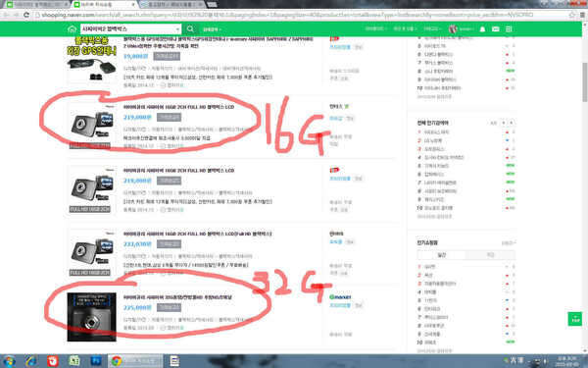Open the services grid icon in header
The height and width of the screenshot is (368, 588).
click(x=509, y=28)
